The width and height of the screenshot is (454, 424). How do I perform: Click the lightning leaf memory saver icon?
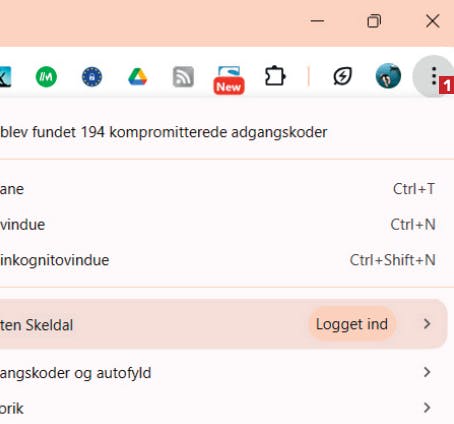(x=343, y=76)
